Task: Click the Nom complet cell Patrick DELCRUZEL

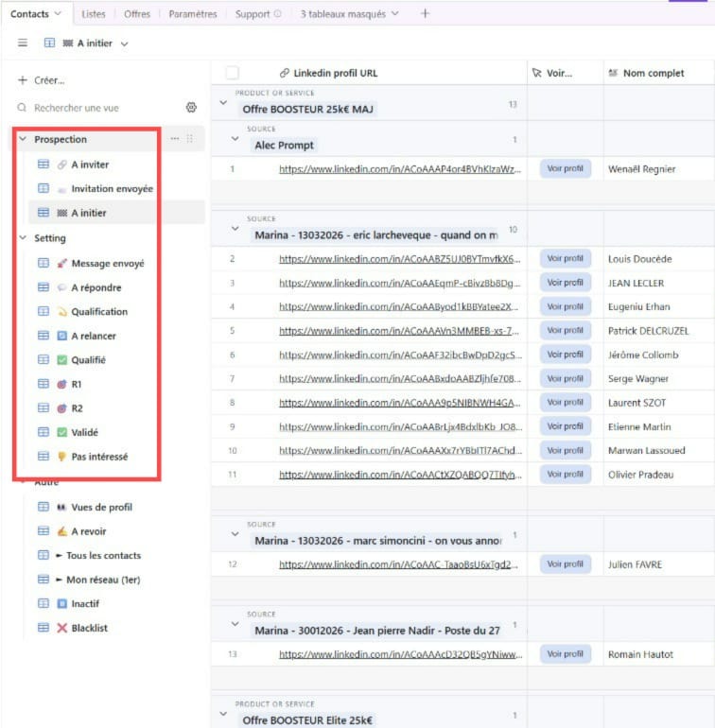Action: (x=658, y=331)
